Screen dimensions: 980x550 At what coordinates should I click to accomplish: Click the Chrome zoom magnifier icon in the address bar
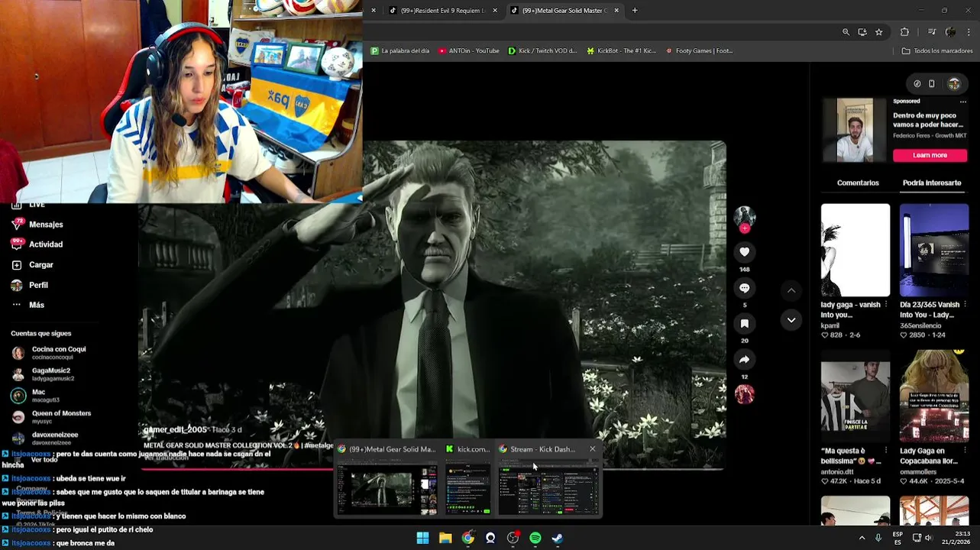(x=846, y=32)
